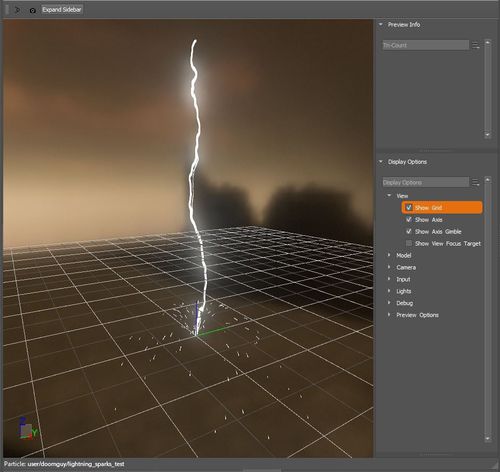500x472 pixels.
Task: Open filter options beside Tri-Count field
Action: (476, 45)
